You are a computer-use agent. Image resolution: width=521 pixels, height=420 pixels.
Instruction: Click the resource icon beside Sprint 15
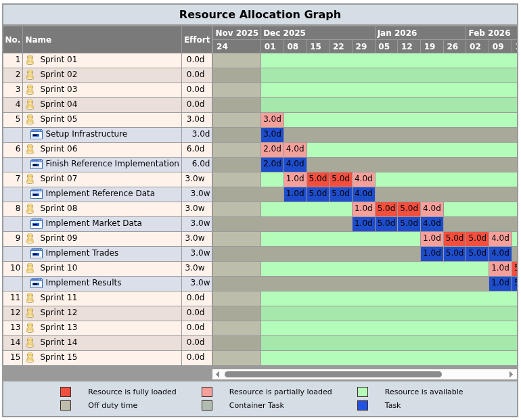click(30, 357)
